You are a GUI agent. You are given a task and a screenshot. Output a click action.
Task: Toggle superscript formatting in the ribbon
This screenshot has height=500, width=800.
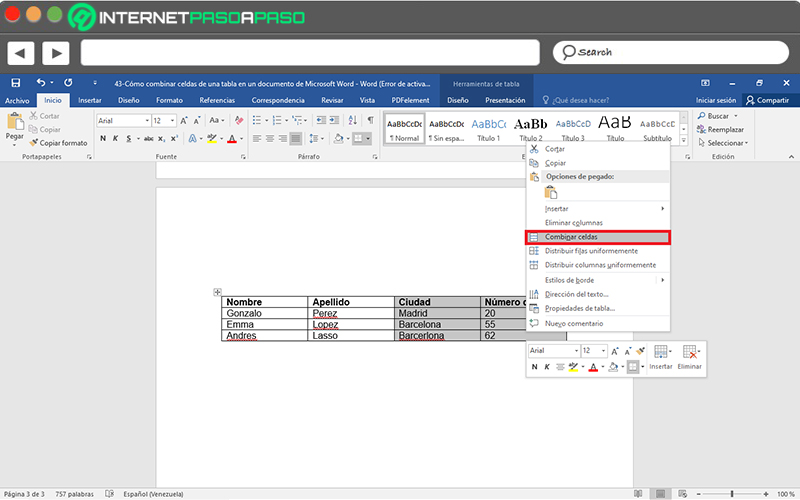pos(174,138)
